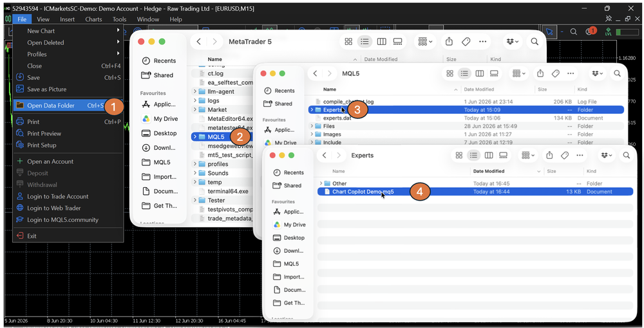Switch MetaTrader 5 Finder window to column view
The width and height of the screenshot is (644, 328).
381,41
